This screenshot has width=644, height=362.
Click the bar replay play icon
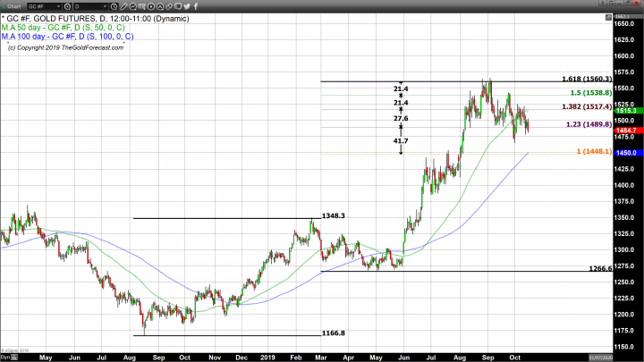click(151, 6)
